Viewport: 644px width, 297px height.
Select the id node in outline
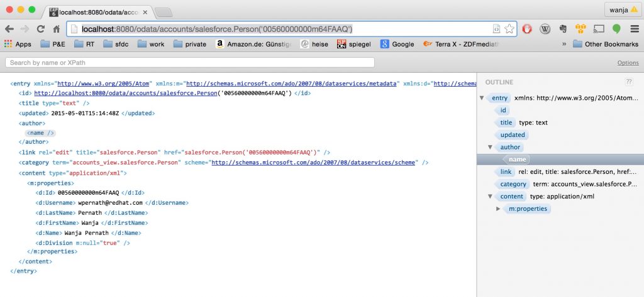(502, 111)
